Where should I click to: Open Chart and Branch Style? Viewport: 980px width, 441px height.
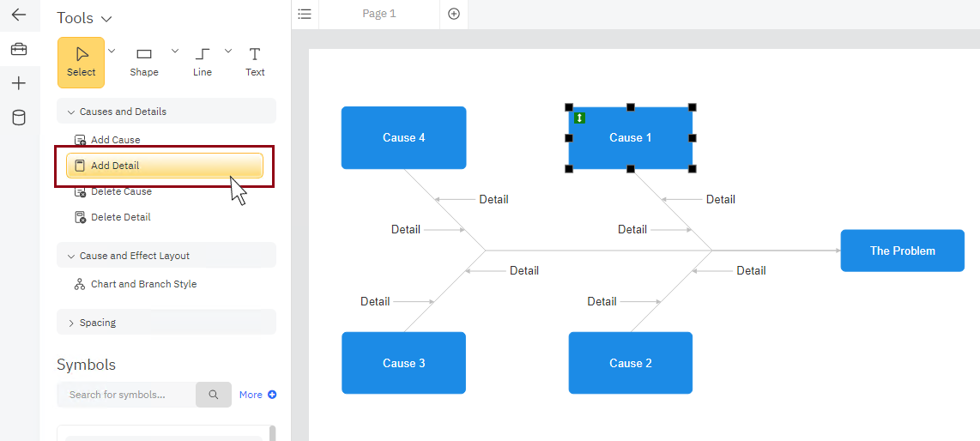[143, 284]
